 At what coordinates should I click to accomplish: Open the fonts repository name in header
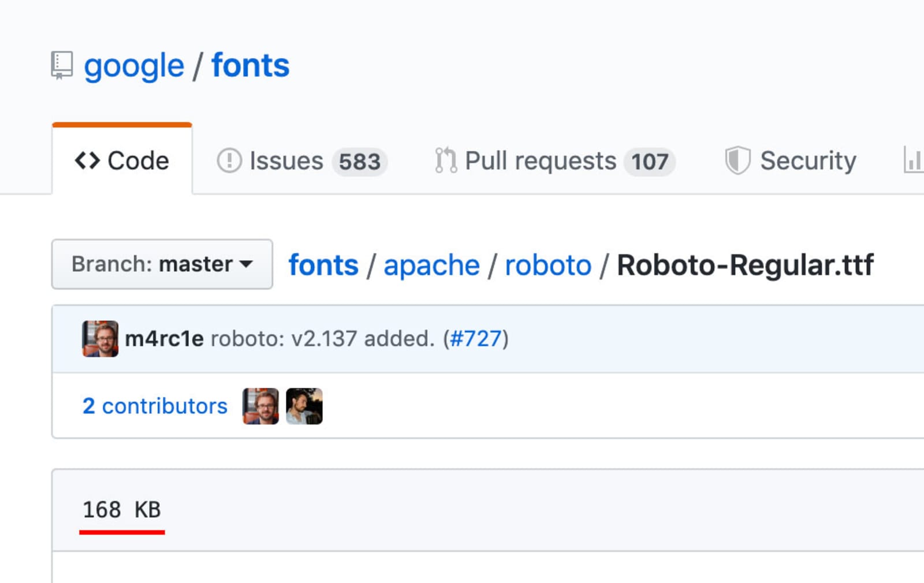pyautogui.click(x=250, y=65)
